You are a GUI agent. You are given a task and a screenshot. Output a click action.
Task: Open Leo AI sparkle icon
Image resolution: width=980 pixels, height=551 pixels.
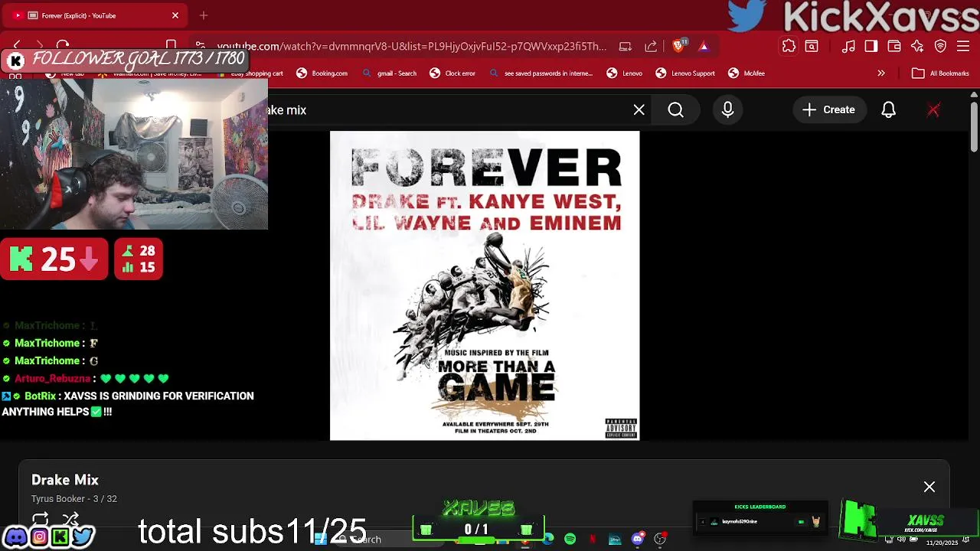917,46
